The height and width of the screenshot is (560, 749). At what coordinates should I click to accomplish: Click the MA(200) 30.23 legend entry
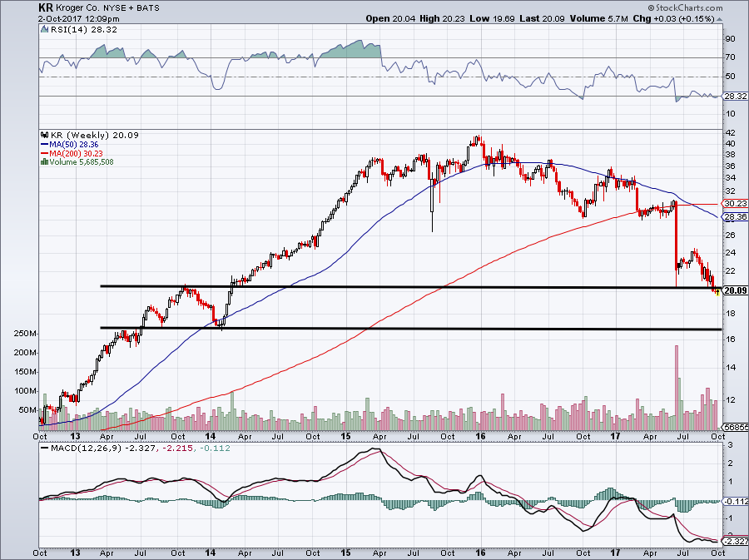72,153
